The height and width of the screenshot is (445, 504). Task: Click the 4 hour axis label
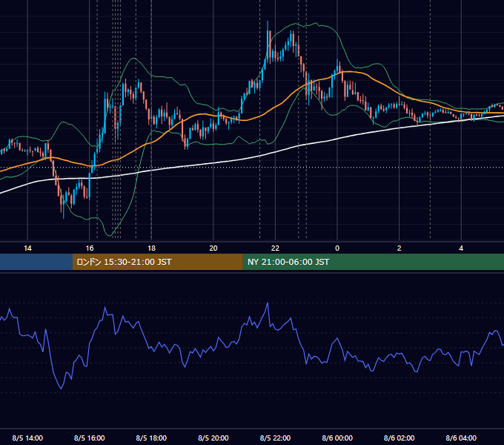[461, 248]
